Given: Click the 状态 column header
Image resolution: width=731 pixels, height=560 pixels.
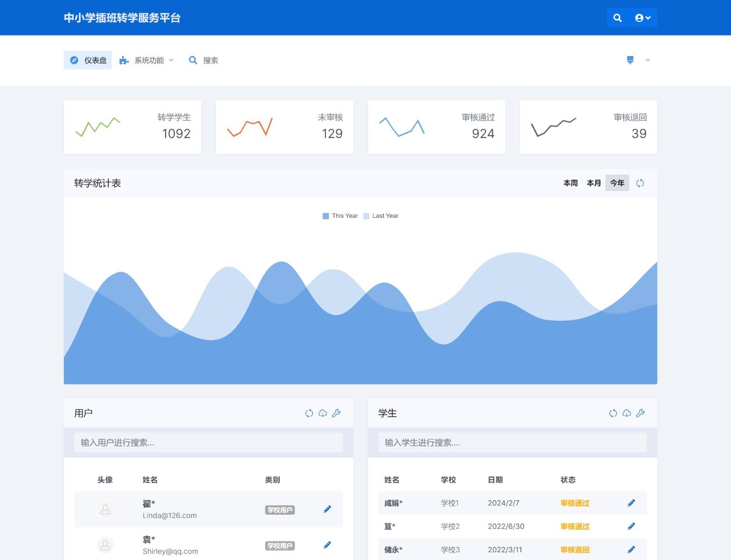Looking at the screenshot, I should point(568,480).
